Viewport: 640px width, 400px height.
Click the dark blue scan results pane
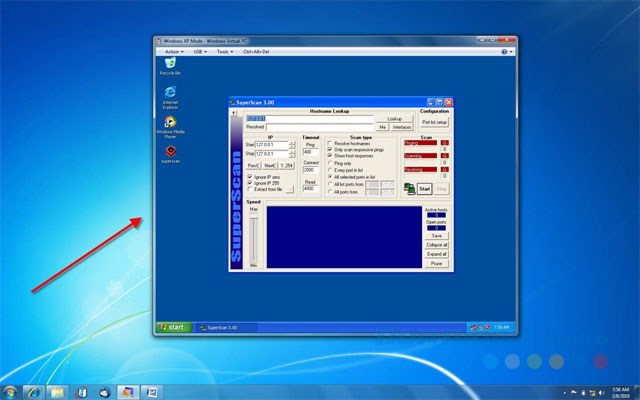tap(344, 237)
